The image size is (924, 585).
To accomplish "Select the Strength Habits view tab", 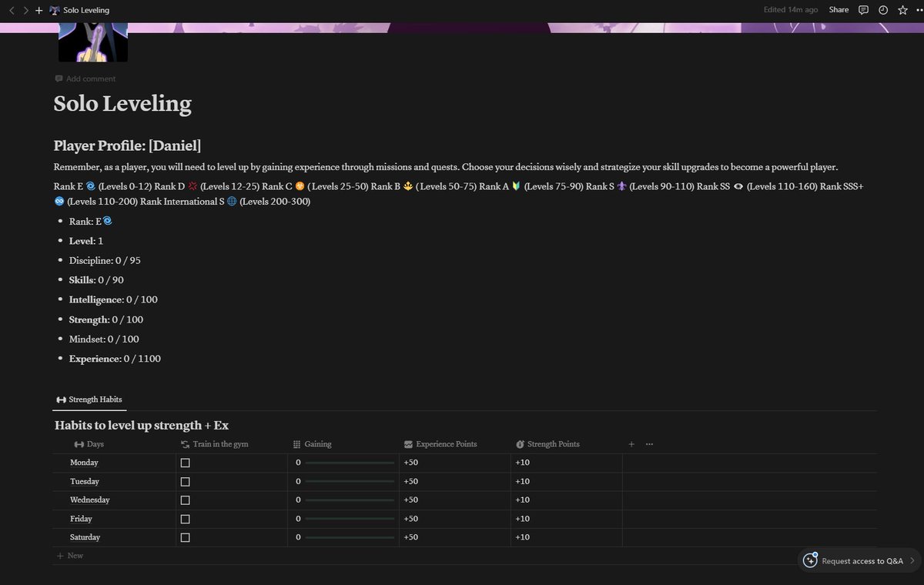I will (89, 399).
